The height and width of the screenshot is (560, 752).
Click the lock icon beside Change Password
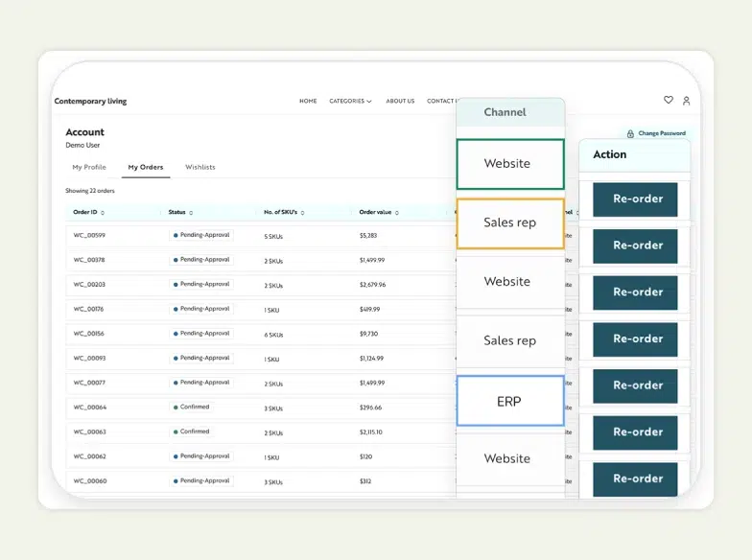tap(630, 133)
